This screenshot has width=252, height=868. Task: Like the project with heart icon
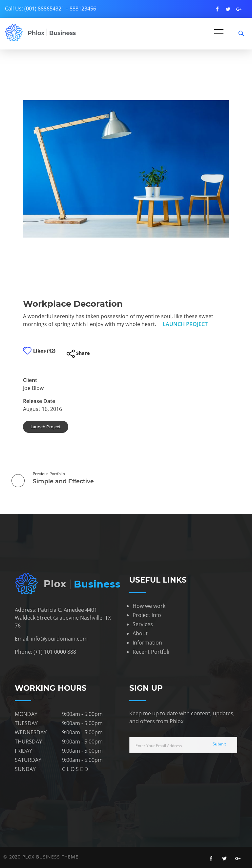27,350
